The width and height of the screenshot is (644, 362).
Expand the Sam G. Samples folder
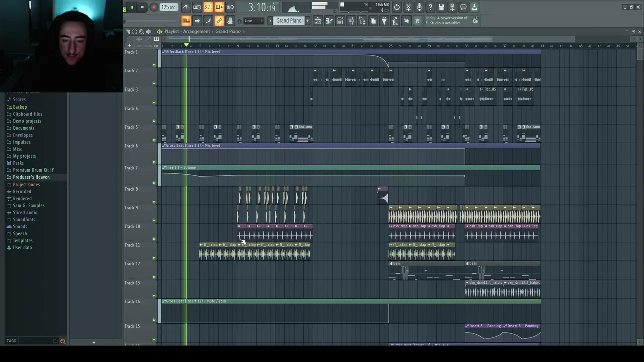coord(29,205)
